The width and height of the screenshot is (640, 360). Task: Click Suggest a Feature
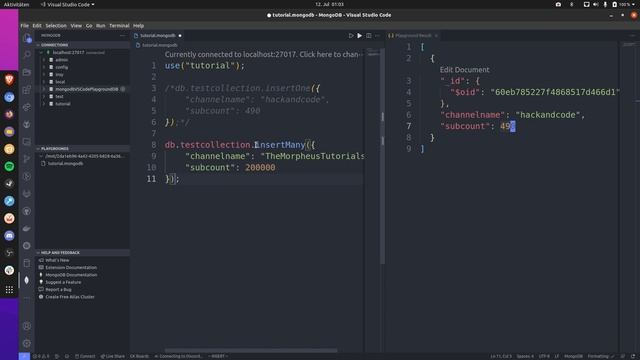tap(63, 282)
